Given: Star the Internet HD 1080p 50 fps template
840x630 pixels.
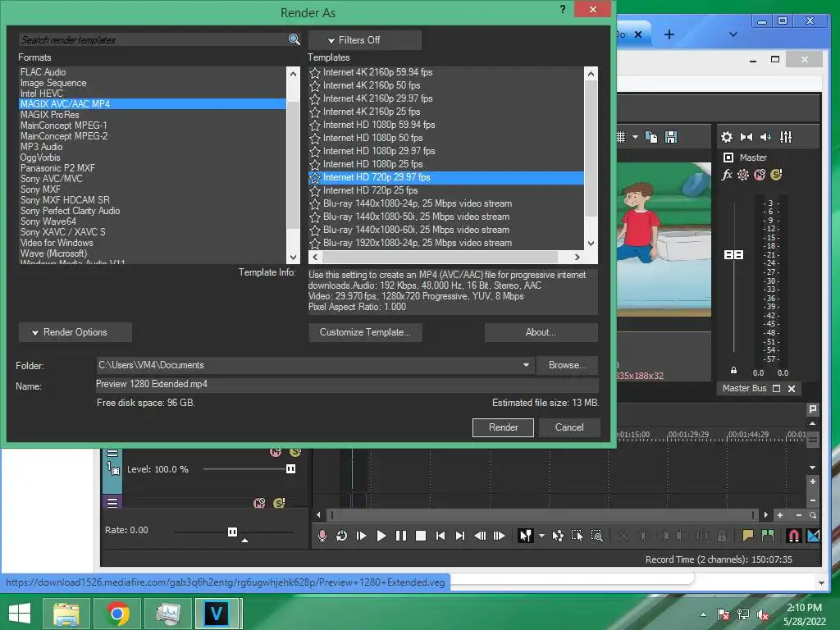Looking at the screenshot, I should pyautogui.click(x=315, y=138).
